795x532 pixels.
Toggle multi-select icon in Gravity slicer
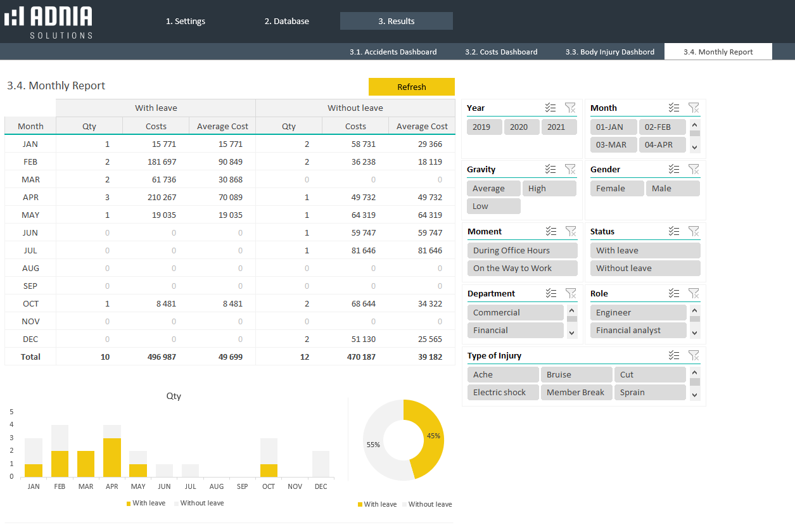(550, 170)
